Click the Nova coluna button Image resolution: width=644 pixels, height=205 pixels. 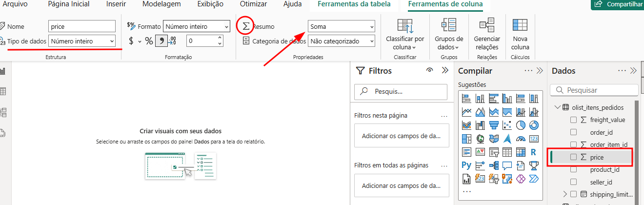click(520, 34)
